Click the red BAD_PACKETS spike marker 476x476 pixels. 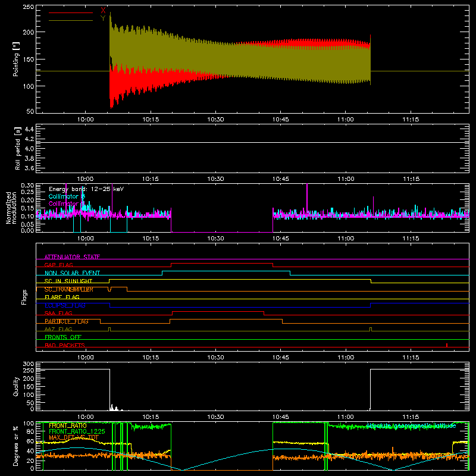pyautogui.click(x=447, y=345)
